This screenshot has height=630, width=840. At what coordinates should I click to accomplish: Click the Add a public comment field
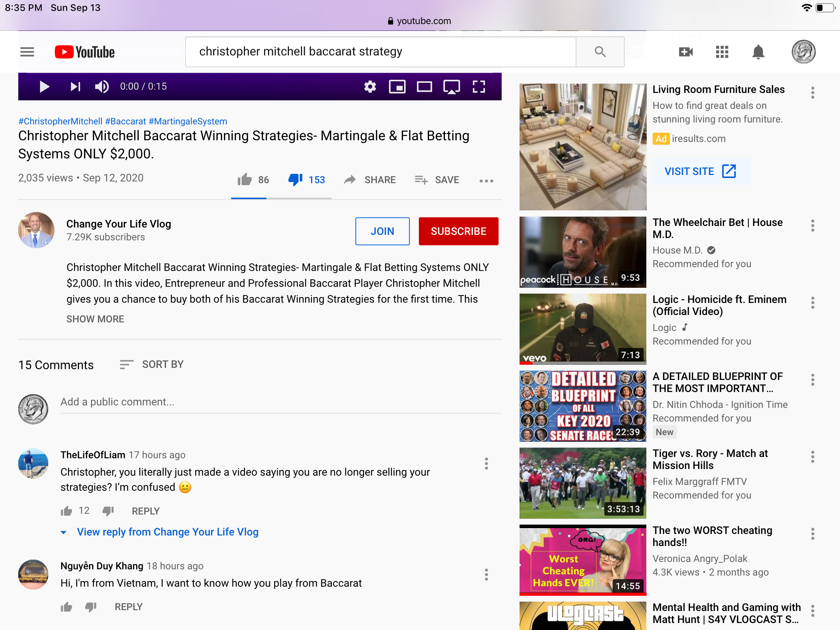[281, 402]
